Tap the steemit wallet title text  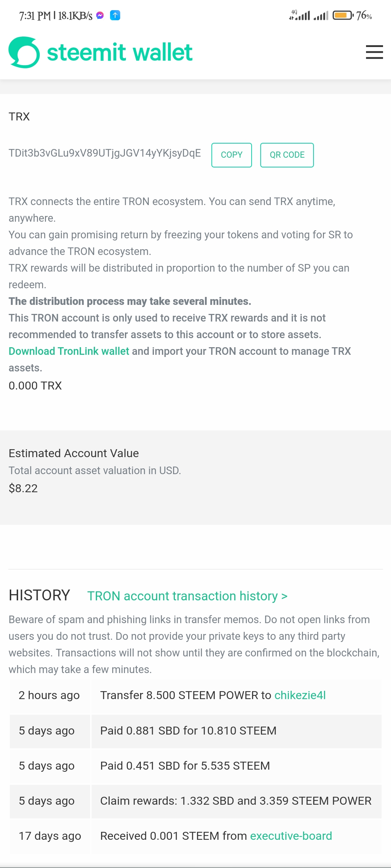pos(119,52)
